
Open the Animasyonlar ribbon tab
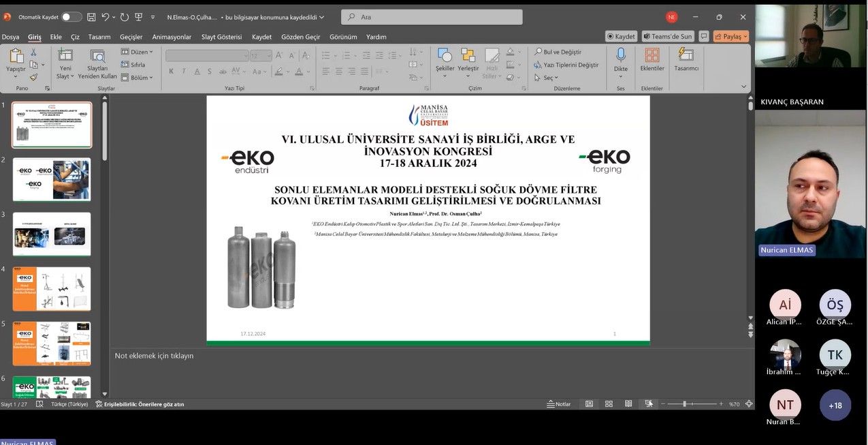point(172,37)
